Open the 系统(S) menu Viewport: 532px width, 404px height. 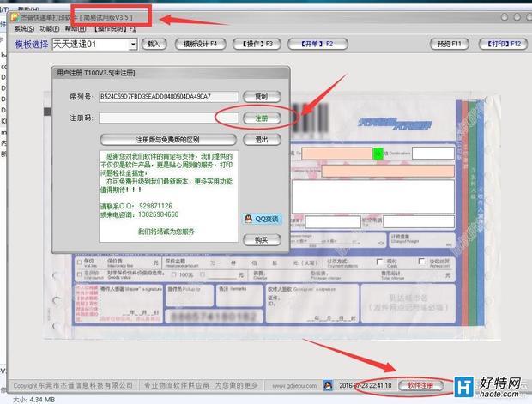click(x=24, y=29)
